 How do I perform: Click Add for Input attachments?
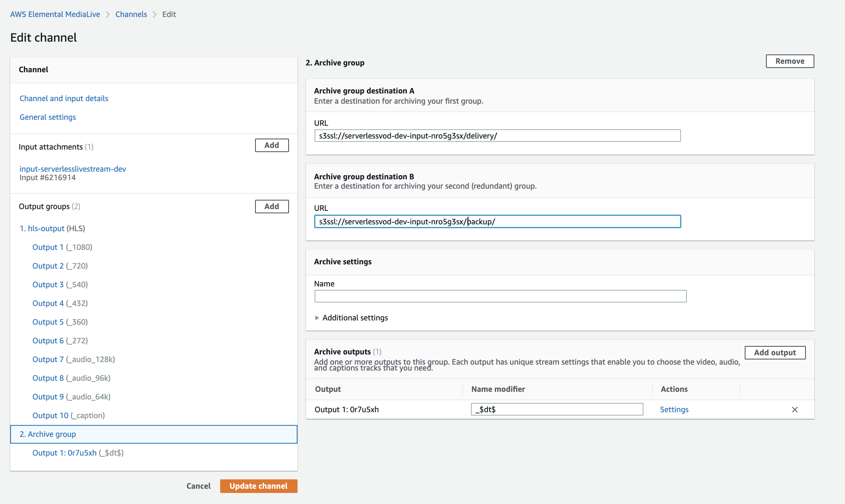(x=272, y=145)
